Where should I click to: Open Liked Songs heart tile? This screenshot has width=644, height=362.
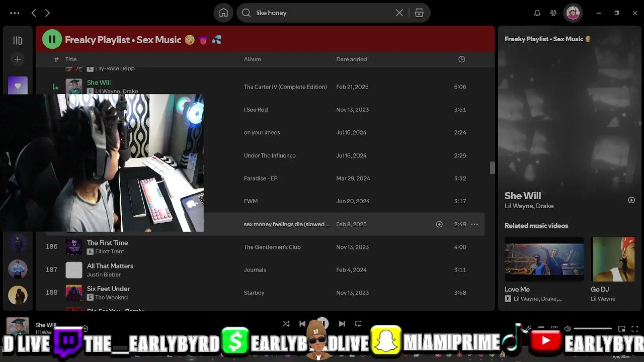point(18,85)
